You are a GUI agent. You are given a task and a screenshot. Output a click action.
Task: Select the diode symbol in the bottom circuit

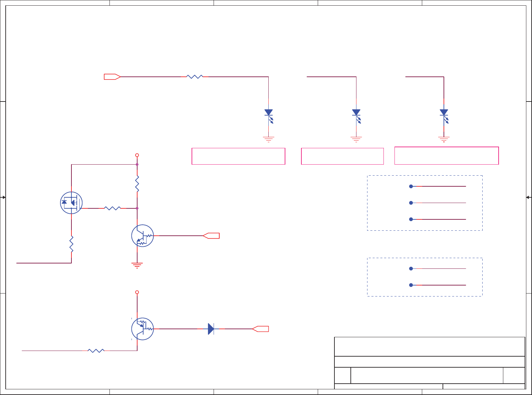pyautogui.click(x=211, y=329)
